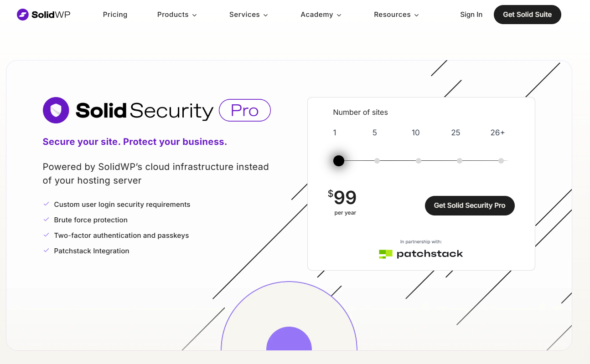
Task: Click the checkmark beside Two-factor authentication
Action: pos(46,235)
